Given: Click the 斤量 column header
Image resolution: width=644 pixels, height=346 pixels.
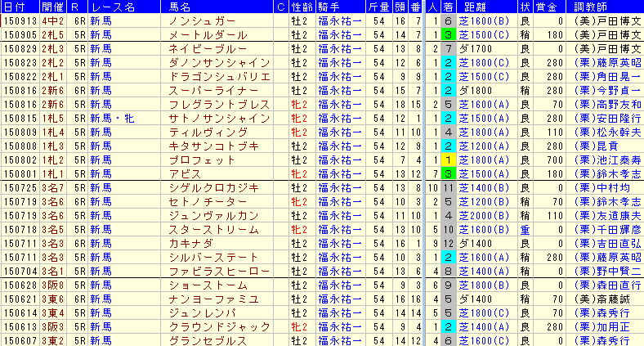Looking at the screenshot, I should coord(378,7).
